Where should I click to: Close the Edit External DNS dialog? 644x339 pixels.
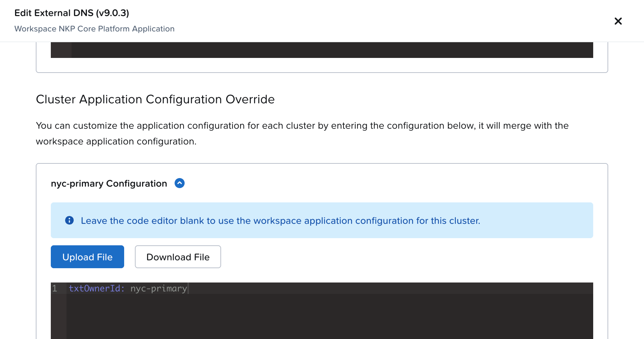pyautogui.click(x=618, y=21)
